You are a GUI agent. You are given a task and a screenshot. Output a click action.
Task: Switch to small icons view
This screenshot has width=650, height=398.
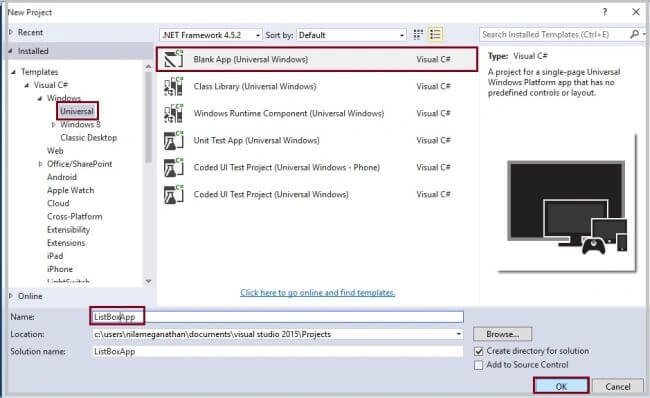pos(418,34)
